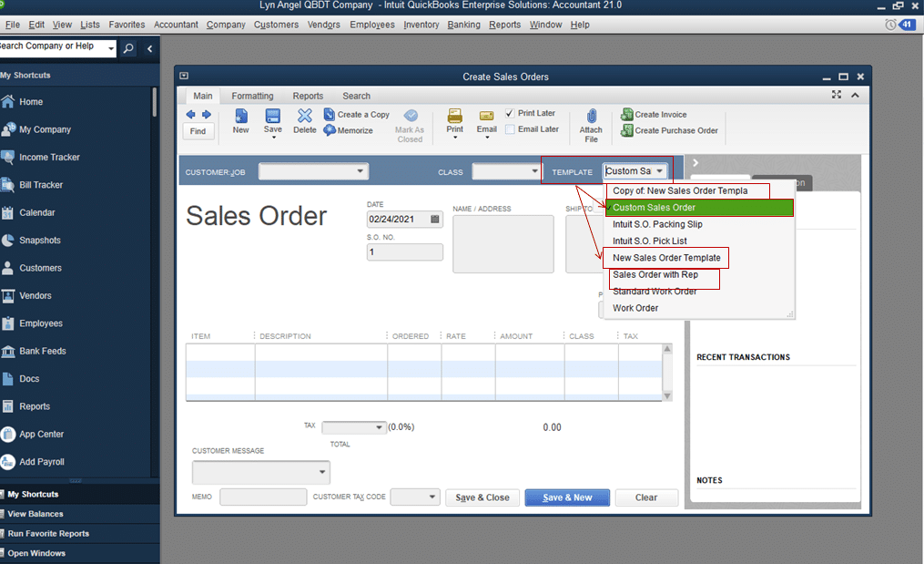Open the date calendar picker icon
Viewport: 924px width, 564px height.
[x=435, y=219]
